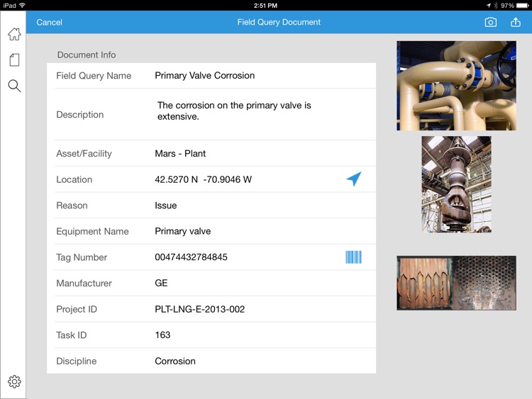Tap the Wi-Fi icon in status bar
Image resolution: width=532 pixels, height=399 pixels.
[23, 6]
